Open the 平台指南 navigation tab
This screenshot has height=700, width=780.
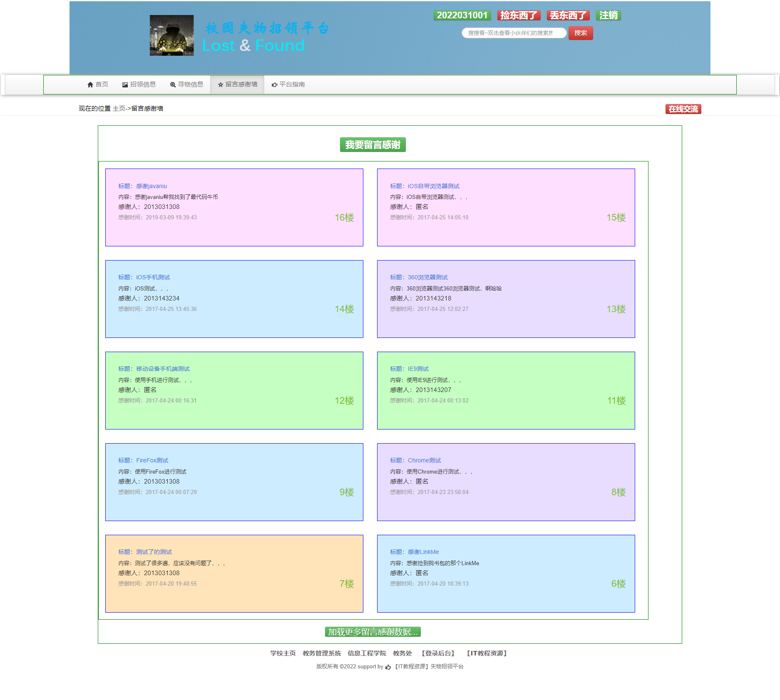coord(288,84)
